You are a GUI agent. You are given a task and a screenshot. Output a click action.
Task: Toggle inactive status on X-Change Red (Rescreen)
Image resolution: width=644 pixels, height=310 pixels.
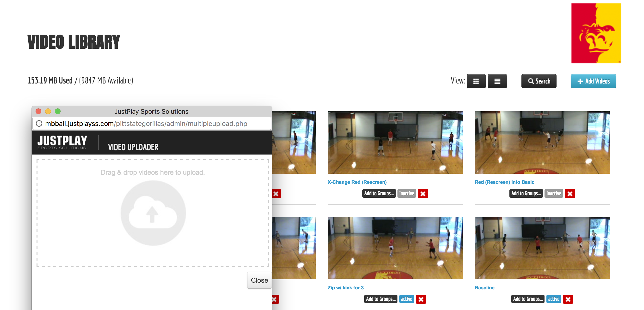tap(407, 193)
